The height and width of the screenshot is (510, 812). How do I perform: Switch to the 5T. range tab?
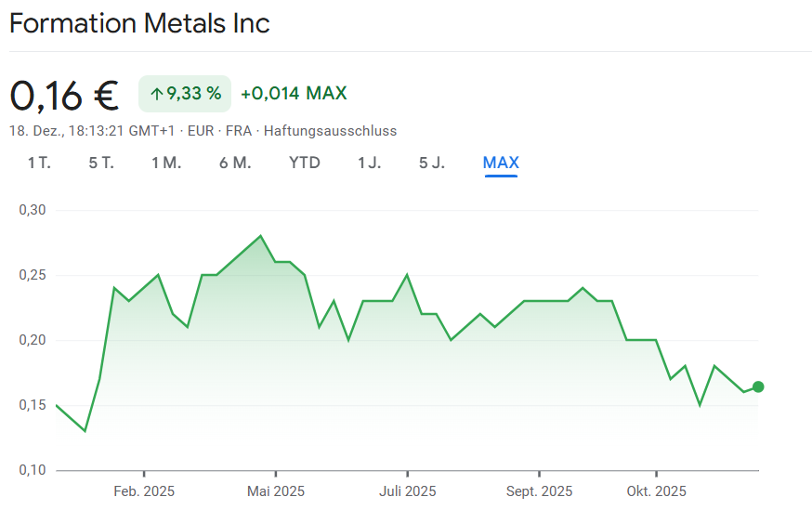101,163
